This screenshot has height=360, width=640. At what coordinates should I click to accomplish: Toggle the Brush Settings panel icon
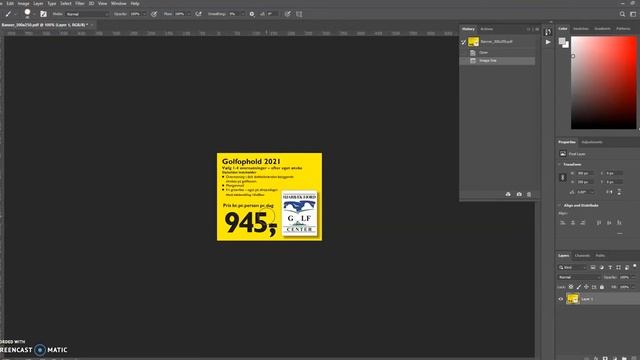pyautogui.click(x=43, y=14)
